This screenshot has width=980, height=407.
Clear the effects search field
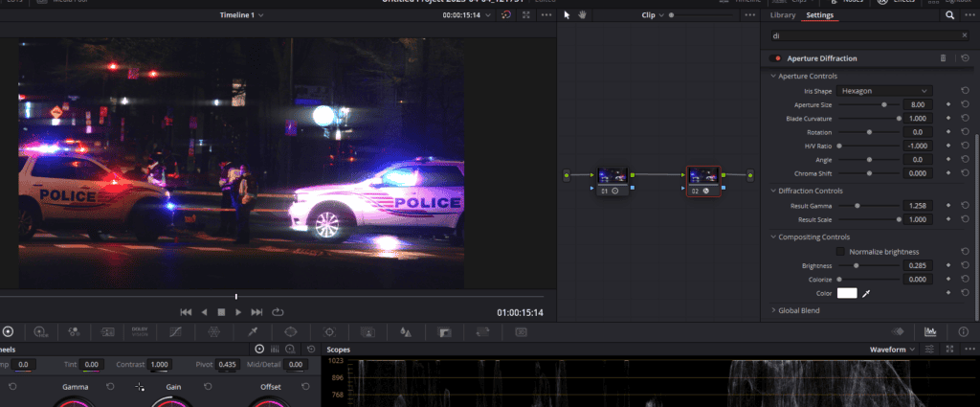tap(965, 35)
